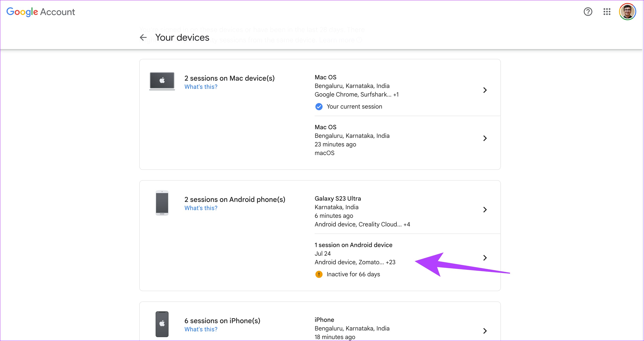Click '18 minutes ago' under iPhone

point(335,337)
